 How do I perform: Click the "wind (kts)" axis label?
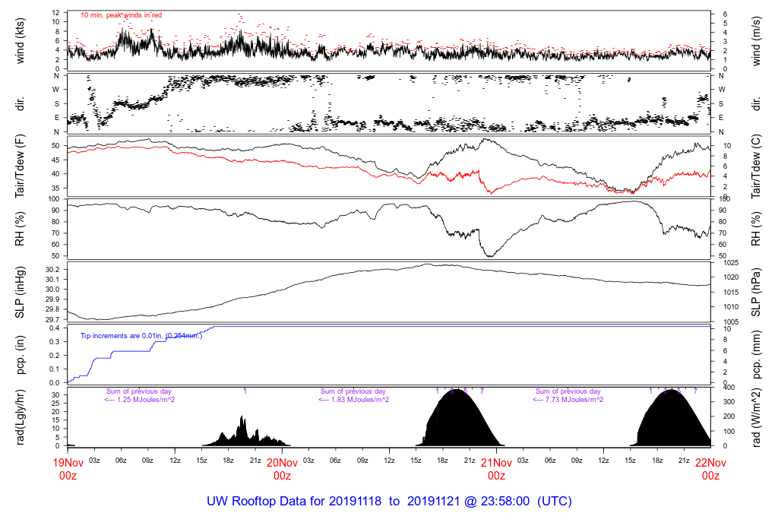(x=20, y=40)
